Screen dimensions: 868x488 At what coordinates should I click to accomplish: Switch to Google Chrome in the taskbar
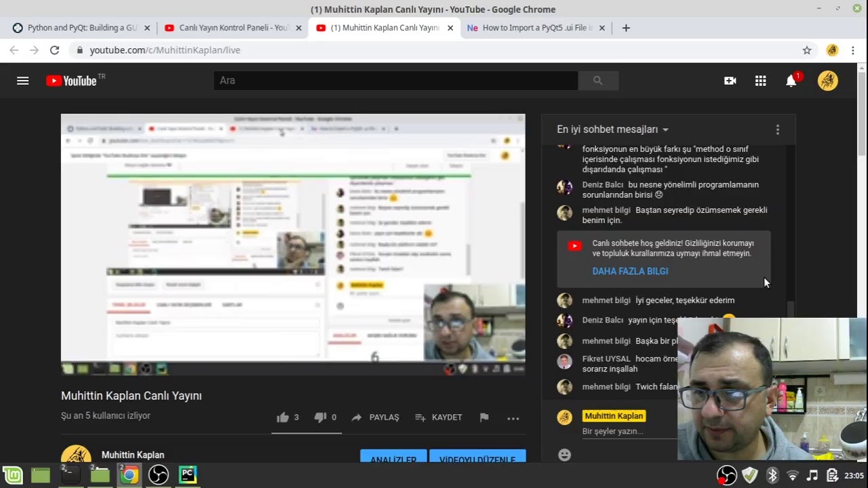[x=129, y=475]
